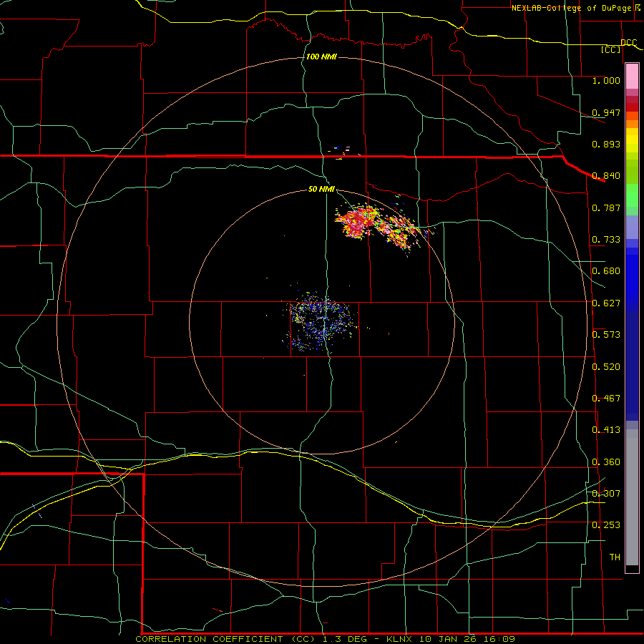This screenshot has height=644, width=644.
Task: Pick the lavender swatch on the color bar
Action: pyautogui.click(x=632, y=227)
